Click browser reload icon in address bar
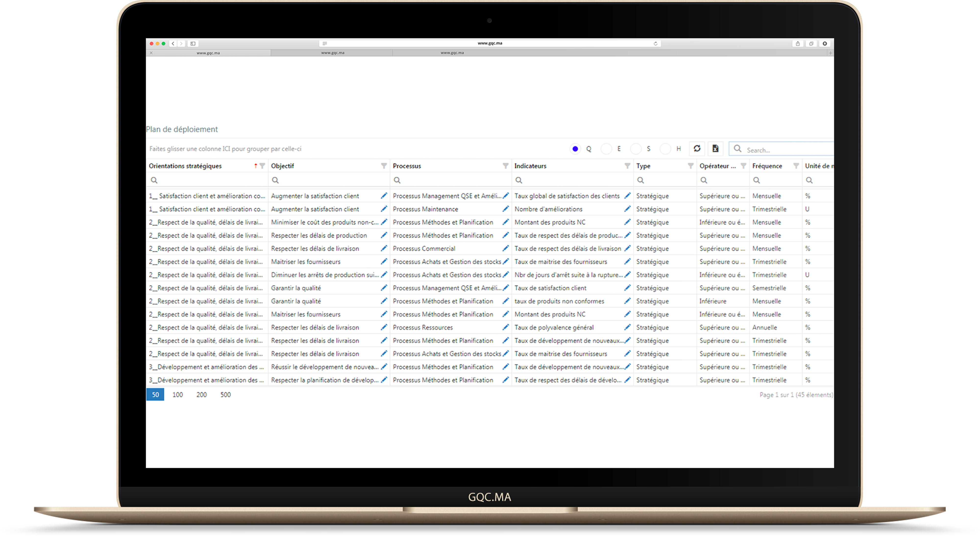 (x=655, y=43)
